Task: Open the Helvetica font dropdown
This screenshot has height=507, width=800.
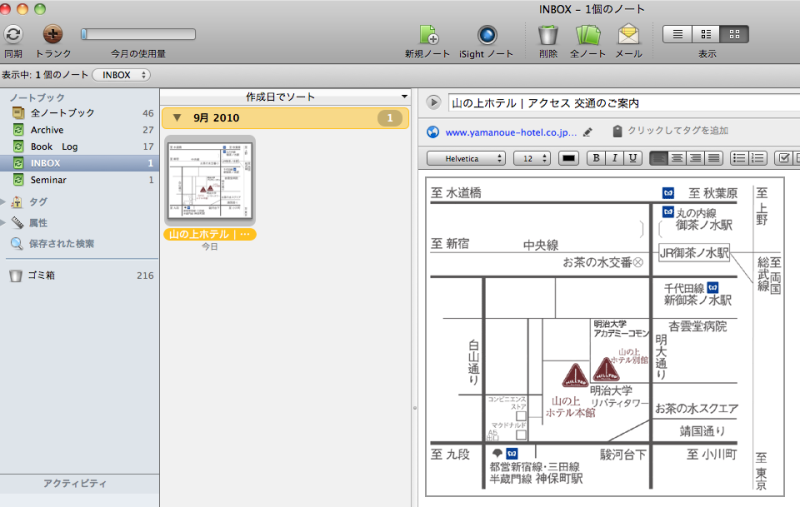Action: coord(466,158)
